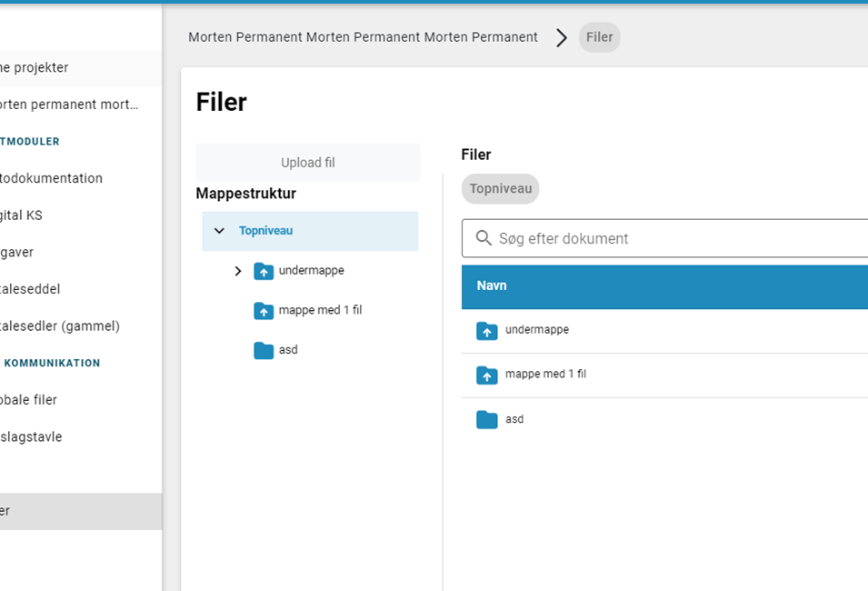
Task: Click the Upload fil button
Action: click(x=308, y=162)
